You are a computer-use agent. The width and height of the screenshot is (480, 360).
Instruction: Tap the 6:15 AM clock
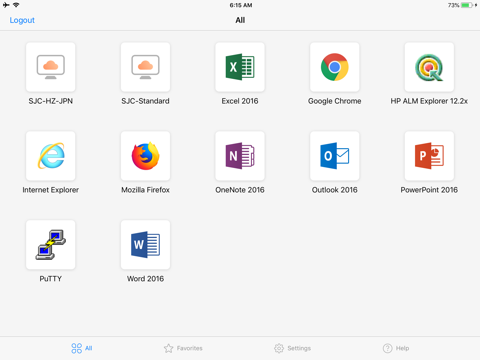click(241, 5)
